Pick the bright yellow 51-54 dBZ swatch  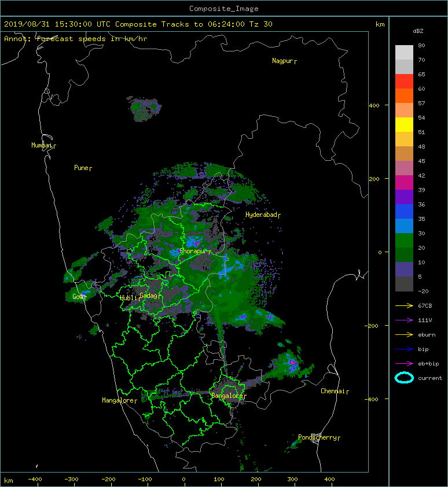(404, 124)
